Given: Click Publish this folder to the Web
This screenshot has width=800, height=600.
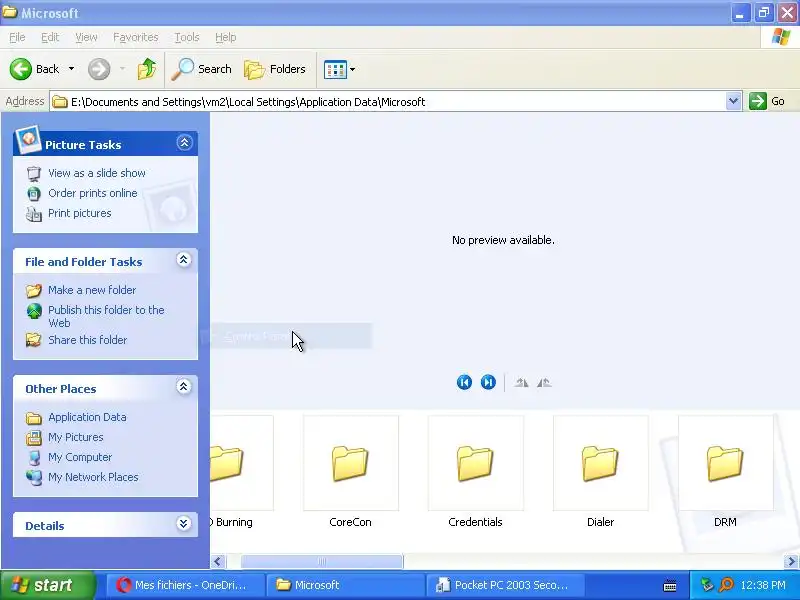Looking at the screenshot, I should (106, 316).
